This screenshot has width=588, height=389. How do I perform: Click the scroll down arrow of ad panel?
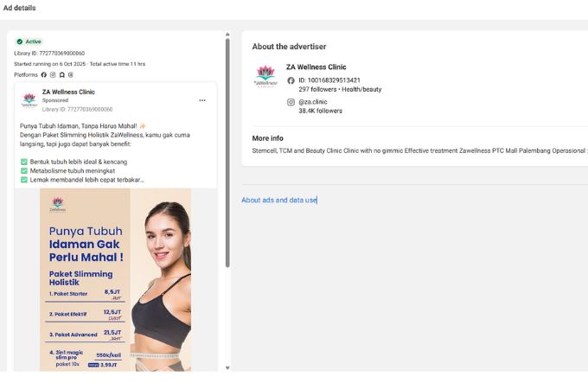[227, 367]
